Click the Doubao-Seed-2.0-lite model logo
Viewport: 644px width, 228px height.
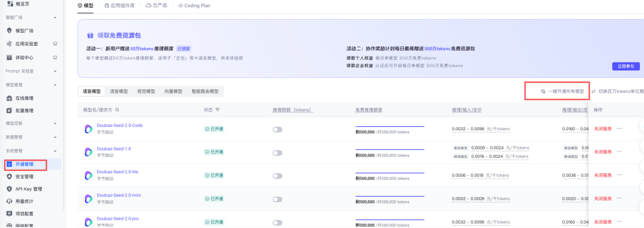(89, 175)
